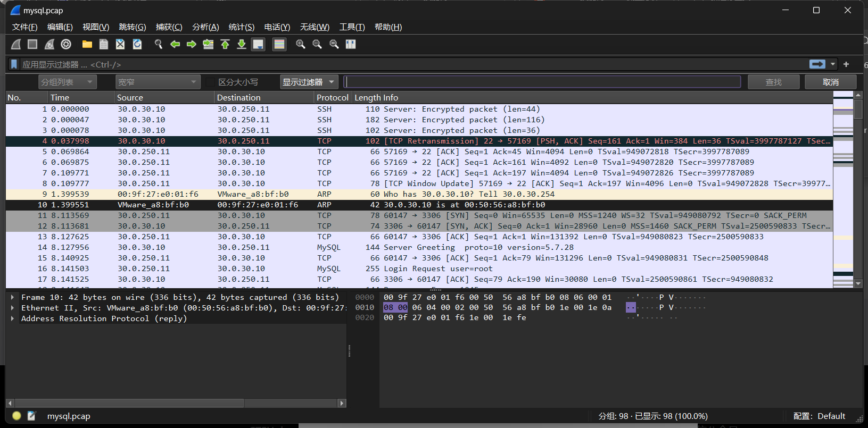The width and height of the screenshot is (868, 428).
Task: Click the packet list vertical scrollbar thumb
Action: (x=858, y=108)
